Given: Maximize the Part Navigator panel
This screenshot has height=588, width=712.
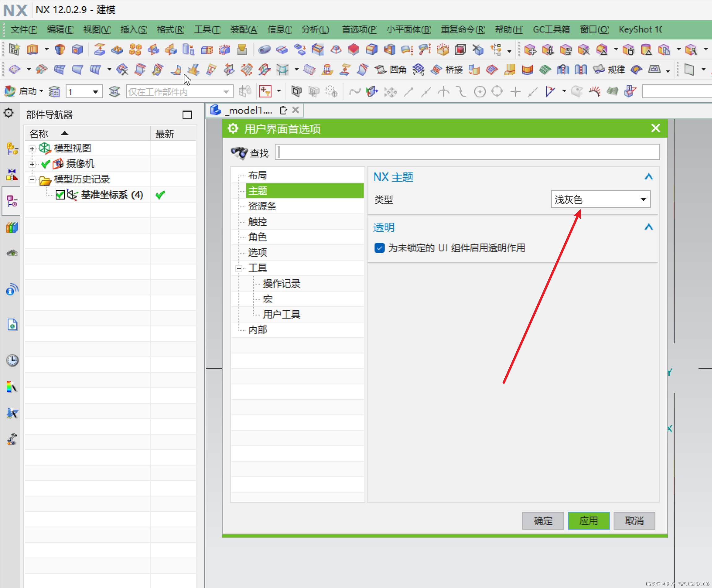Looking at the screenshot, I should coord(187,115).
